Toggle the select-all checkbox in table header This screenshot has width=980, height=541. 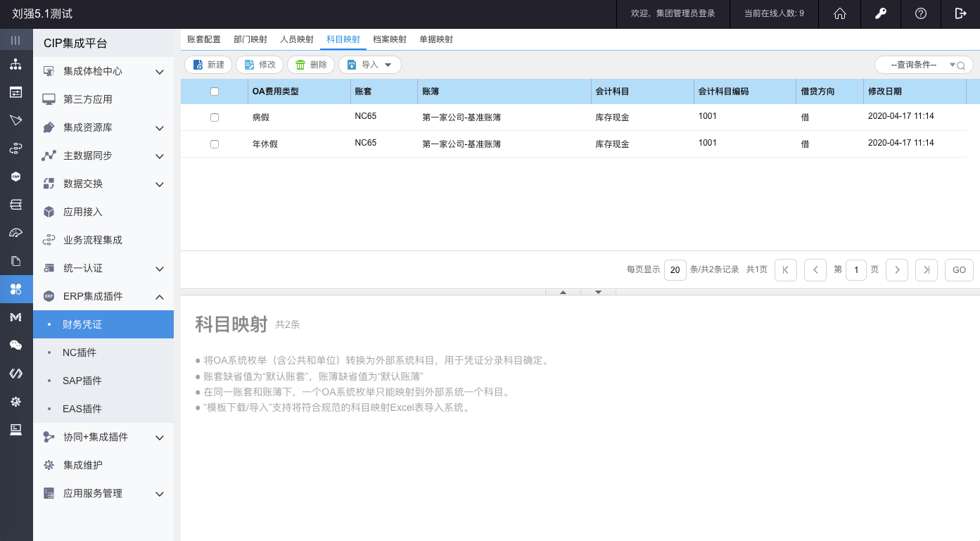[215, 91]
